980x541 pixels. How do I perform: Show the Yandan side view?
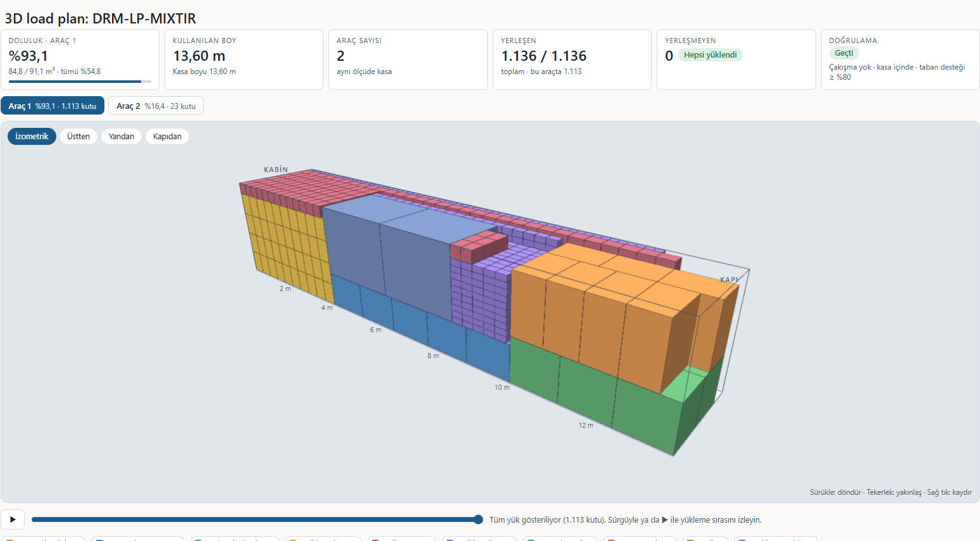pyautogui.click(x=121, y=136)
